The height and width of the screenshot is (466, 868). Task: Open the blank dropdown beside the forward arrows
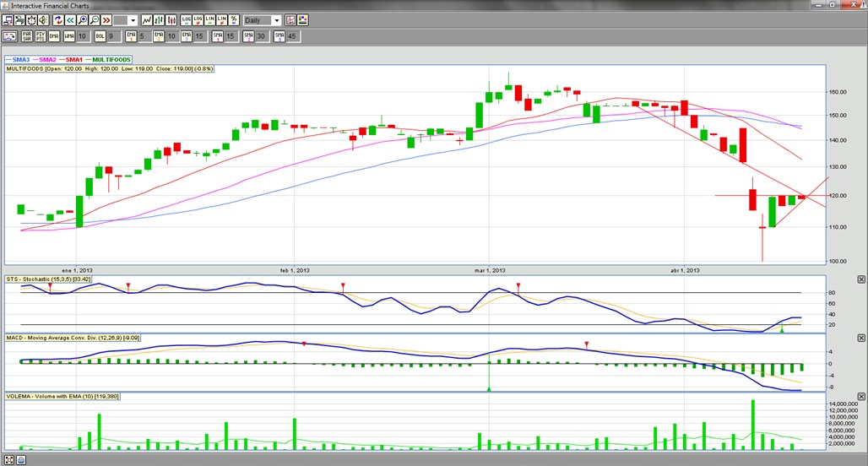(125, 19)
